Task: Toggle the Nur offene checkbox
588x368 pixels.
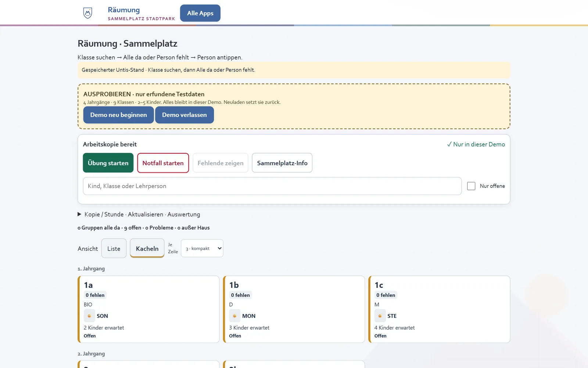Action: coord(471,186)
